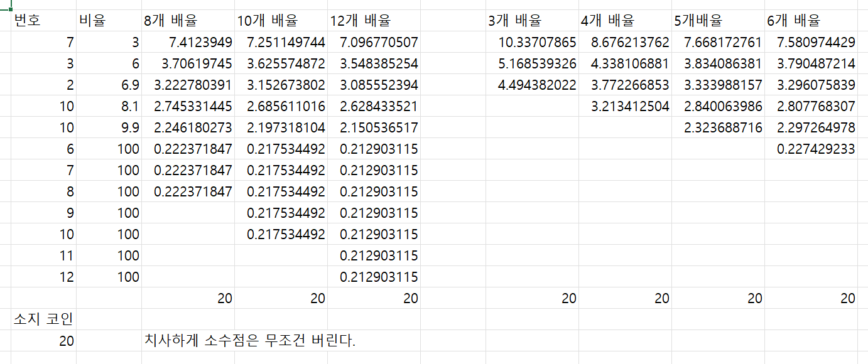Image resolution: width=868 pixels, height=364 pixels.
Task: Click the 12개 배율 column header
Action: tap(374, 21)
